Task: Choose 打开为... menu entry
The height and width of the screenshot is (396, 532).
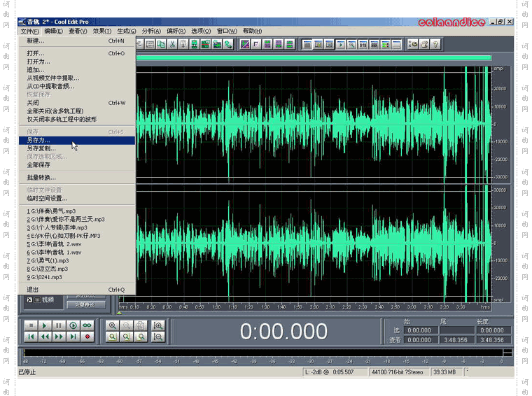Action: 77,62
